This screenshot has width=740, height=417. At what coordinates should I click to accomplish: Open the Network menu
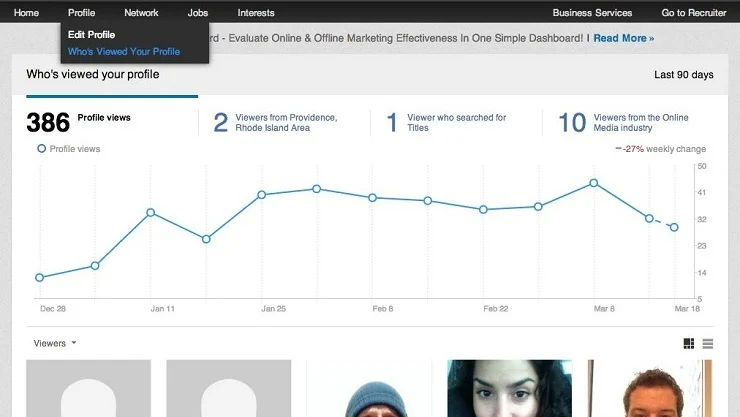(x=141, y=13)
